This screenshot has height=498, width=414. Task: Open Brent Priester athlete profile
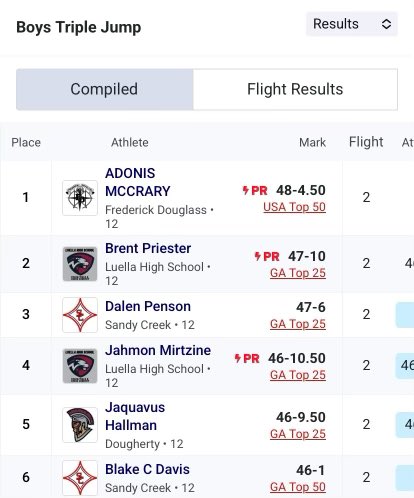[148, 248]
